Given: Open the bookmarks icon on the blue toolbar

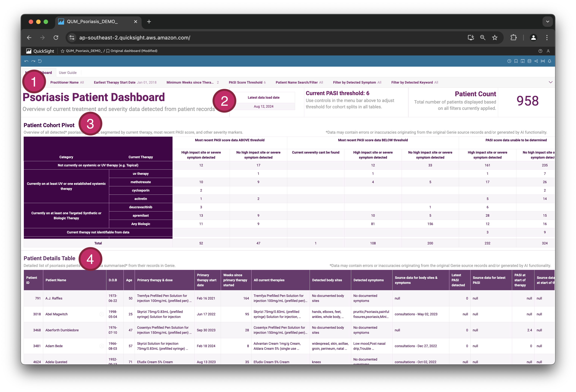Looking at the screenshot, I should [516, 61].
